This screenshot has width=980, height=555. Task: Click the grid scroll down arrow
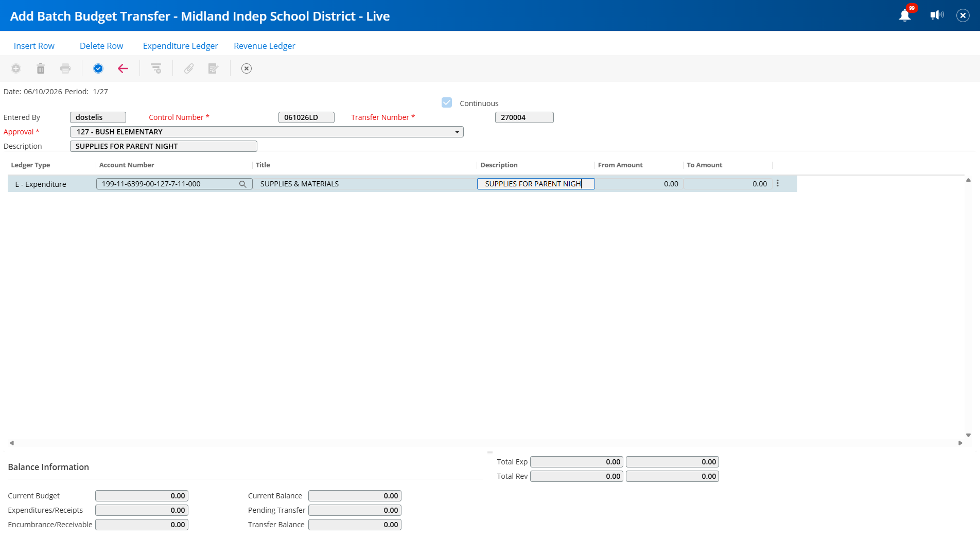click(x=968, y=435)
